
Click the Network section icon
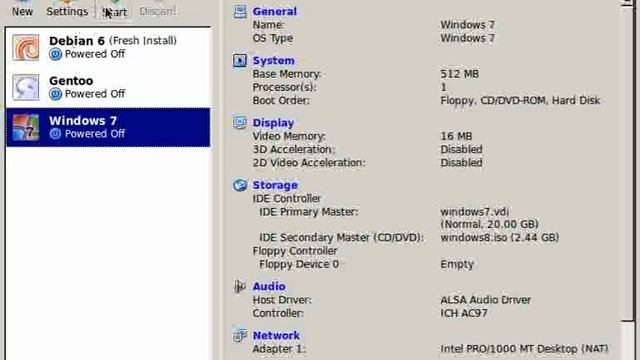[240, 336]
